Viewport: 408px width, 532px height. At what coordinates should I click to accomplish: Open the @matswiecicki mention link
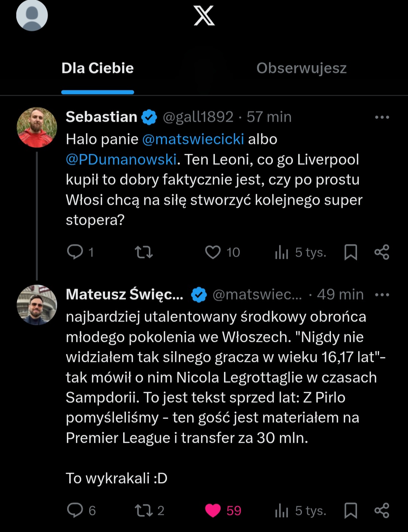[193, 139]
